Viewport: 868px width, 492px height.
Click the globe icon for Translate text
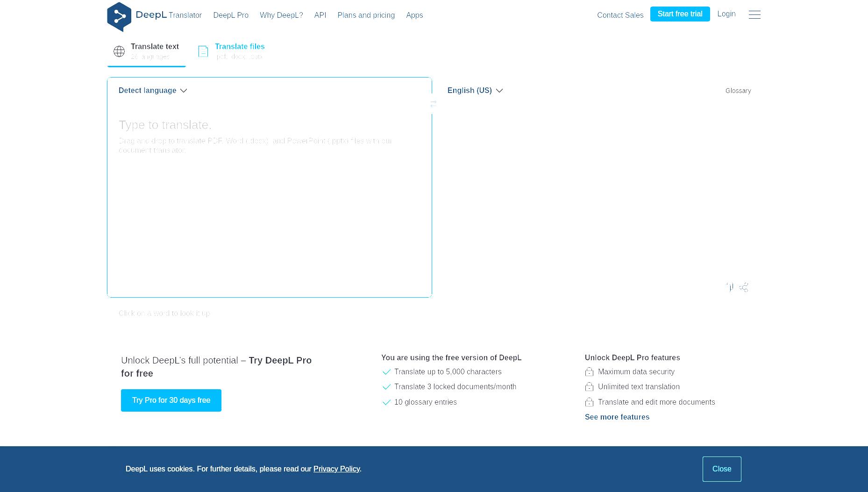click(119, 51)
